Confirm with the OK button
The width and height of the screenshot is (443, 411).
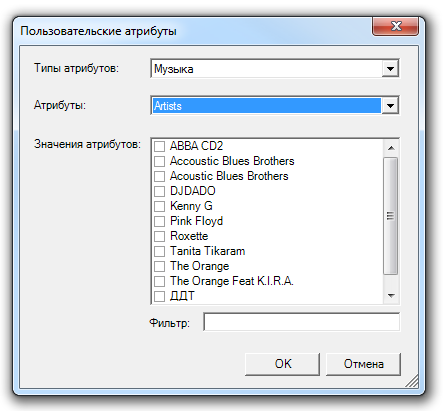tap(282, 364)
